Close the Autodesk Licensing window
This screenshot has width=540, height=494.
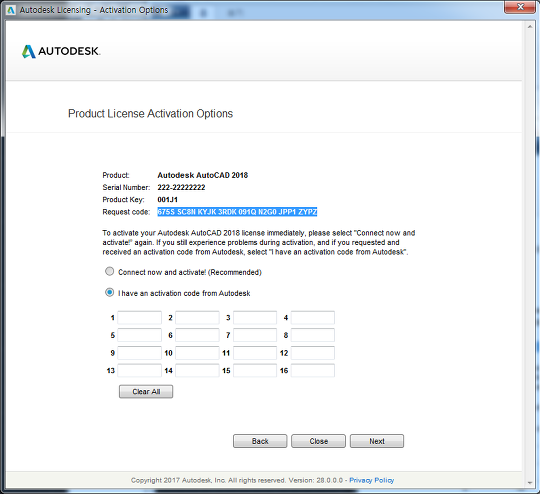520,7
